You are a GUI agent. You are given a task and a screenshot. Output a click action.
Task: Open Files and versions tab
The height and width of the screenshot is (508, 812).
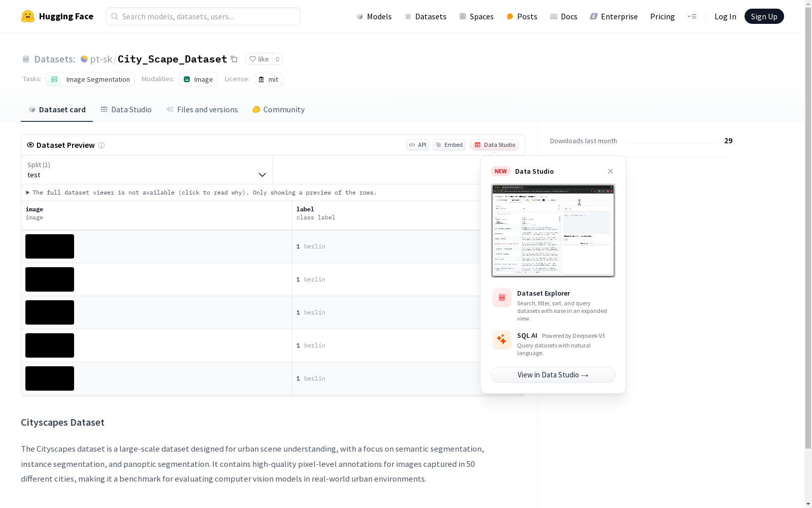[x=202, y=110]
